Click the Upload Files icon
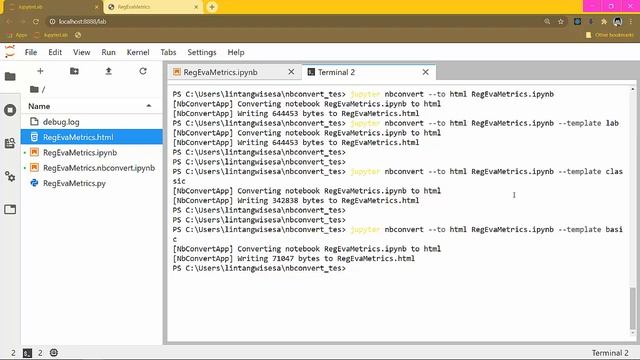The image size is (640, 360). point(109,71)
